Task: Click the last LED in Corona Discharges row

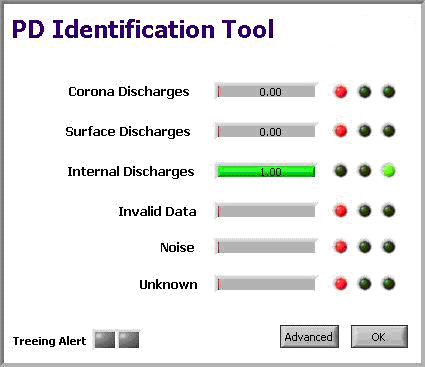Action: coord(389,91)
